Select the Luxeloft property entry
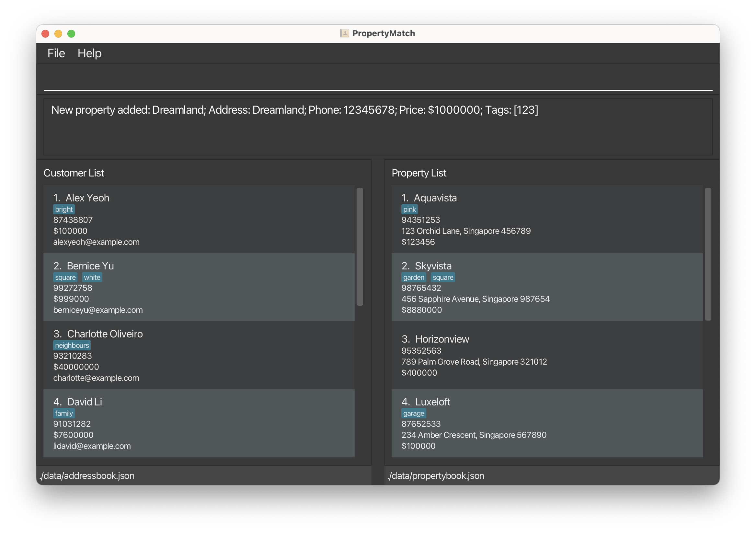The height and width of the screenshot is (533, 756). 546,423
